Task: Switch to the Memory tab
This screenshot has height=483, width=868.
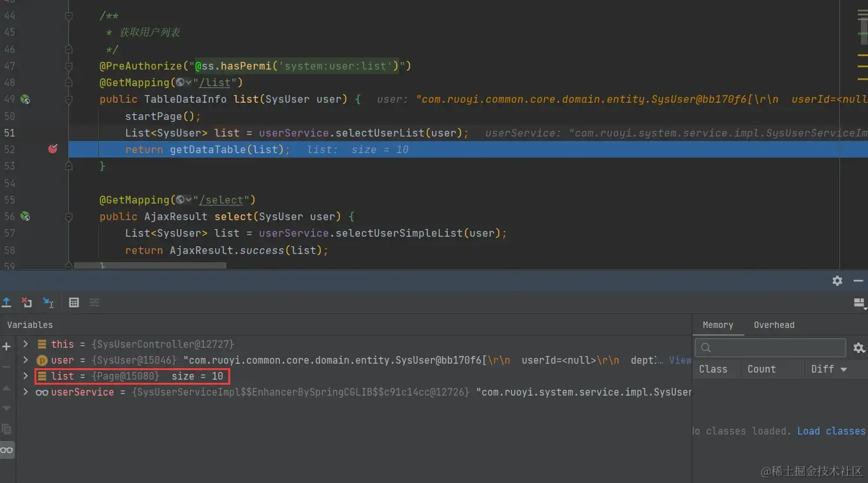Action: (718, 325)
